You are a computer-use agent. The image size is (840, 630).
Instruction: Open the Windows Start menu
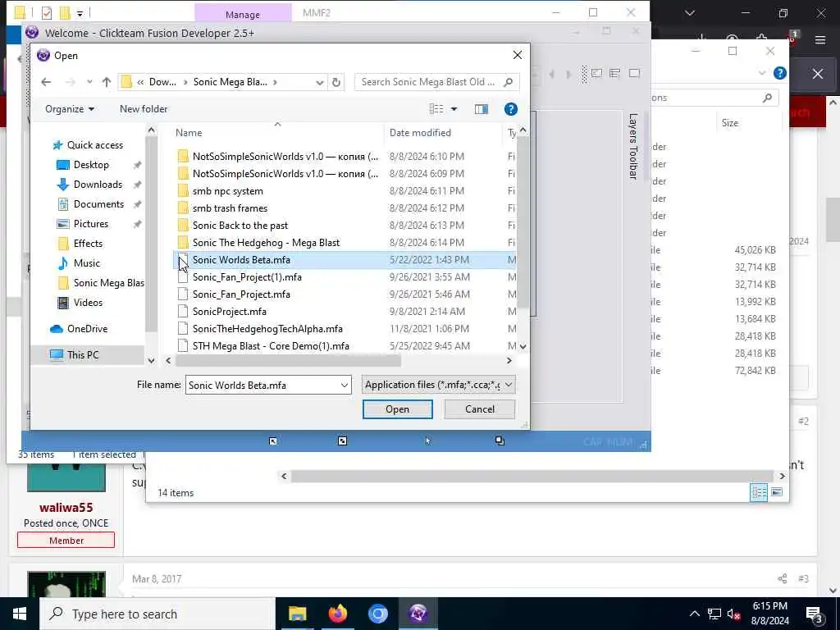[20, 614]
